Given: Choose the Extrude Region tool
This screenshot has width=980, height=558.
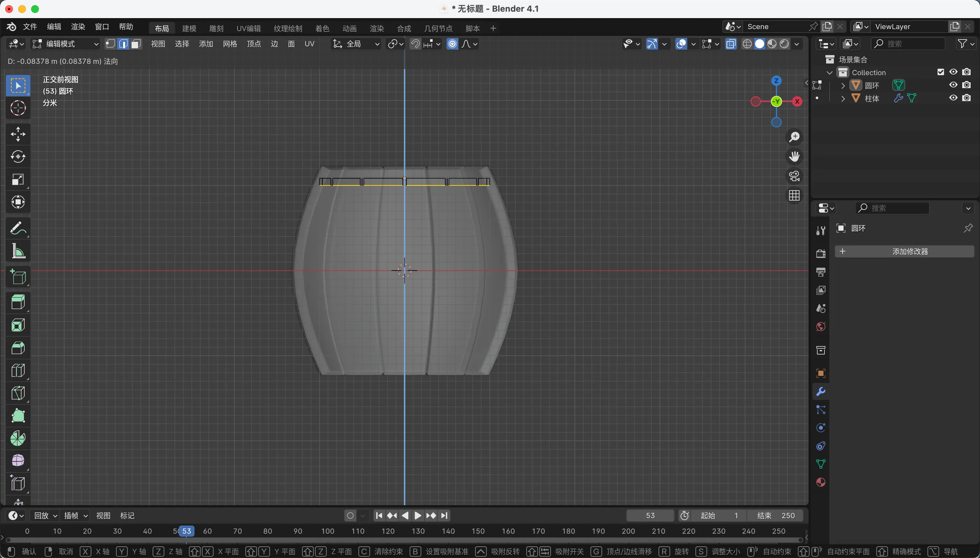Looking at the screenshot, I should coord(18,302).
